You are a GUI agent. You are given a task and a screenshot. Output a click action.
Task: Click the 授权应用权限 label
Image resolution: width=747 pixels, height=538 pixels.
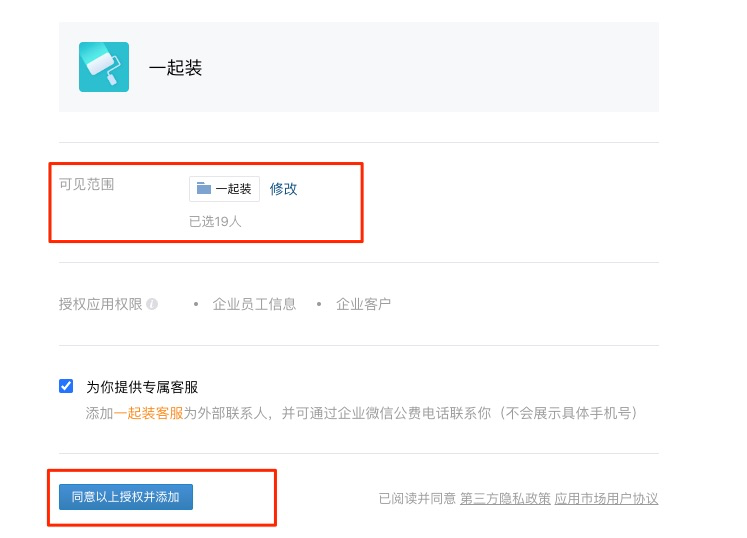(x=101, y=304)
